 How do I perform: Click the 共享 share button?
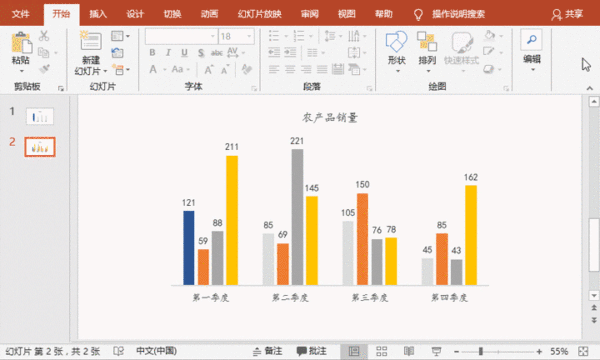(x=567, y=14)
